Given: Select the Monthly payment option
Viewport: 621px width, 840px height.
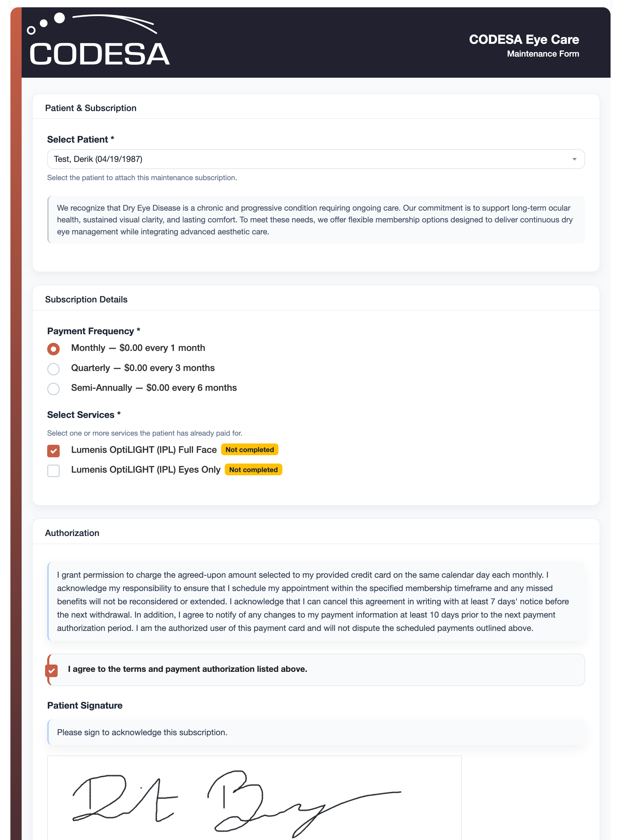Looking at the screenshot, I should click(x=53, y=349).
